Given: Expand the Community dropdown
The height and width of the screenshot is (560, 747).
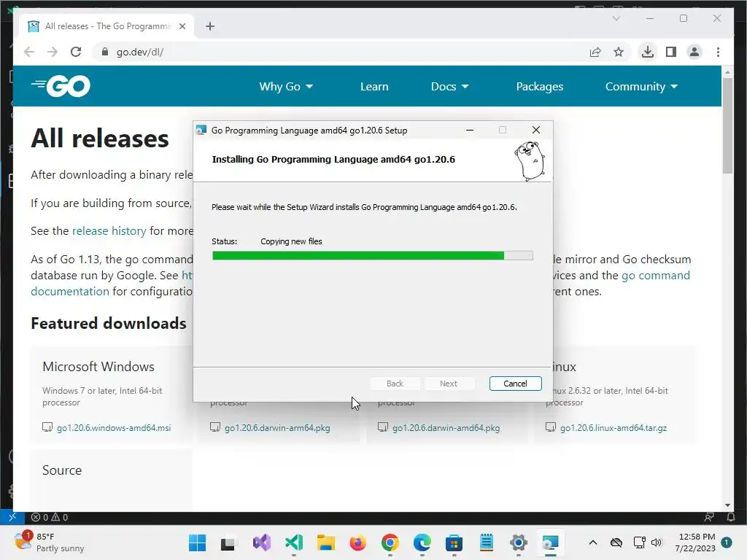Looking at the screenshot, I should [641, 86].
